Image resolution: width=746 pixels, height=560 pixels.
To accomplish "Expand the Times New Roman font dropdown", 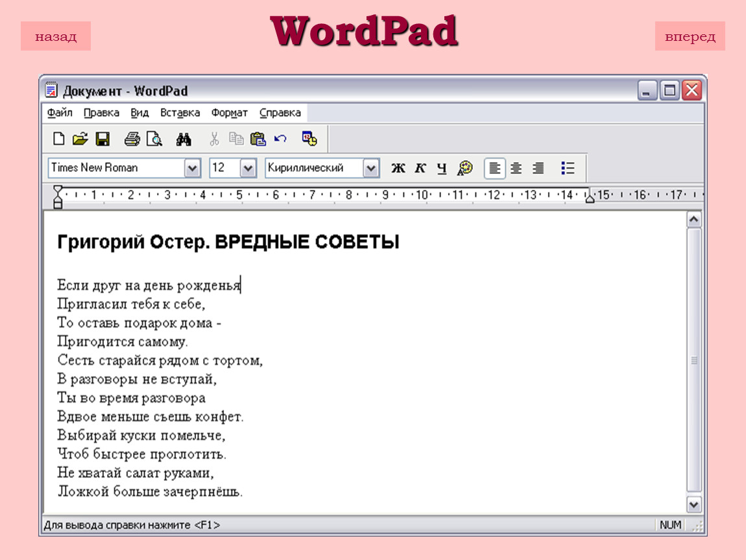I will [192, 168].
